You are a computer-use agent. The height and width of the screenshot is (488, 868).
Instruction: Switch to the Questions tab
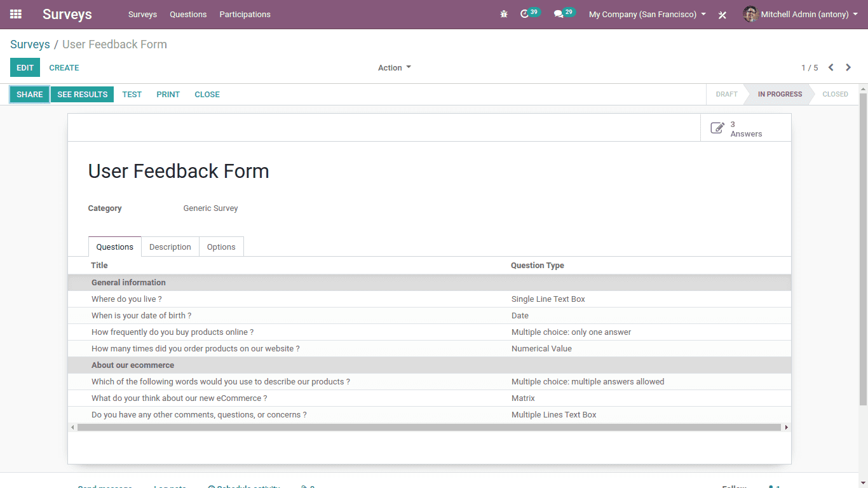[x=115, y=247]
